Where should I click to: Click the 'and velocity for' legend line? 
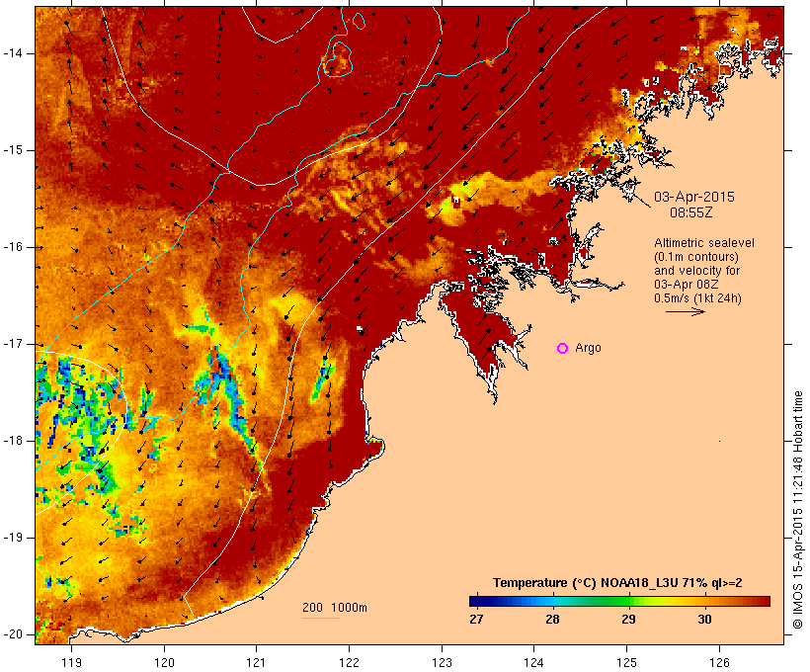click(x=696, y=271)
